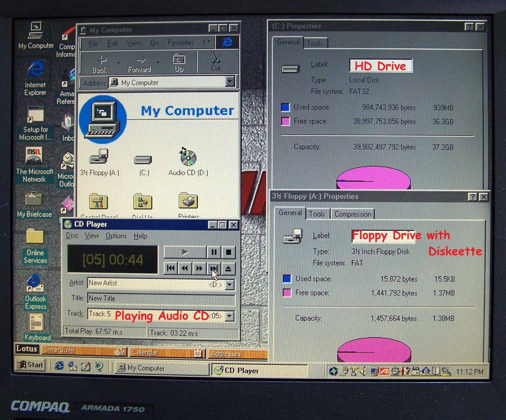Open the Edit menu in My Computer
Viewport: 506px width, 420px height.
click(x=113, y=43)
